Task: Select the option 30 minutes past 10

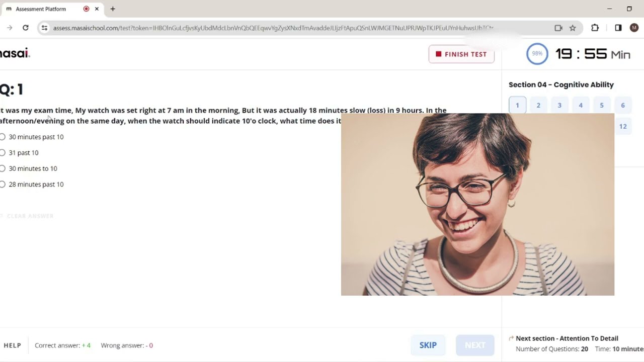Action: tap(32, 137)
